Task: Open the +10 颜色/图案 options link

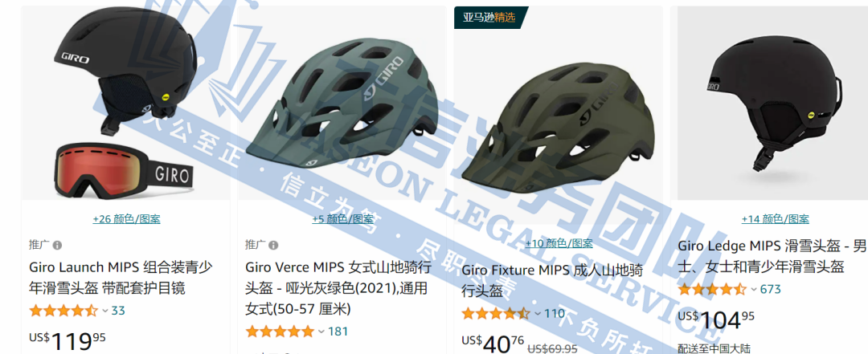Action: pyautogui.click(x=559, y=243)
